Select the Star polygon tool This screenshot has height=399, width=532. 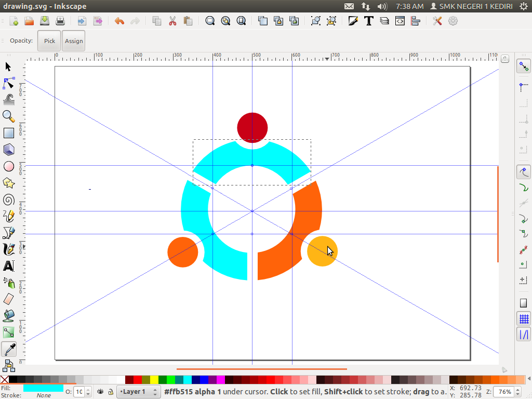coord(9,183)
